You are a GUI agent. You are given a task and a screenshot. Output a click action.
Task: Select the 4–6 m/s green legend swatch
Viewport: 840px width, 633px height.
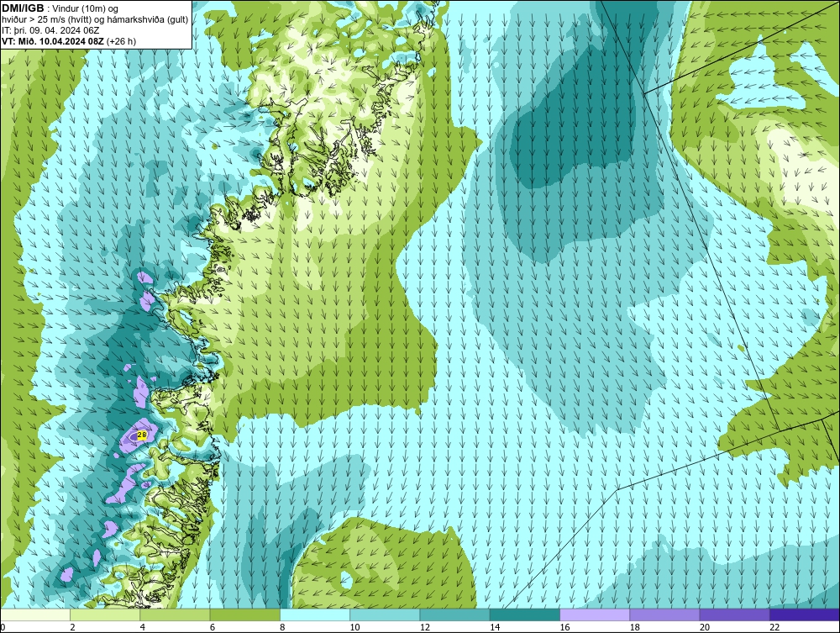pos(176,615)
